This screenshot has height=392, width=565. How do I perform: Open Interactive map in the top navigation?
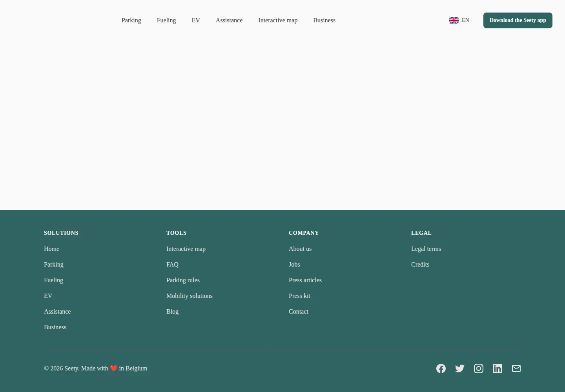[278, 20]
